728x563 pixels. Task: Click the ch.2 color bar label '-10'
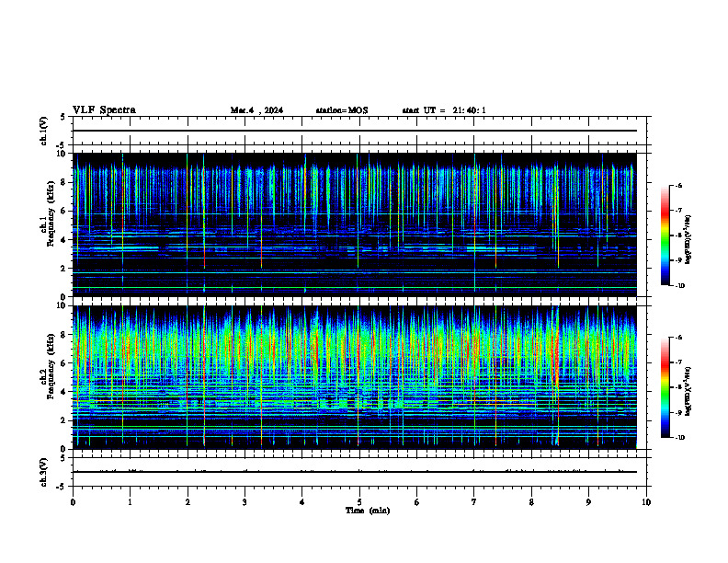click(678, 438)
